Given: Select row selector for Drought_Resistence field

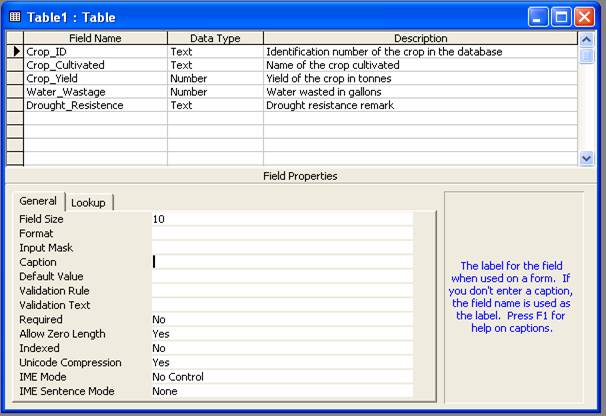Looking at the screenshot, I should [x=15, y=105].
